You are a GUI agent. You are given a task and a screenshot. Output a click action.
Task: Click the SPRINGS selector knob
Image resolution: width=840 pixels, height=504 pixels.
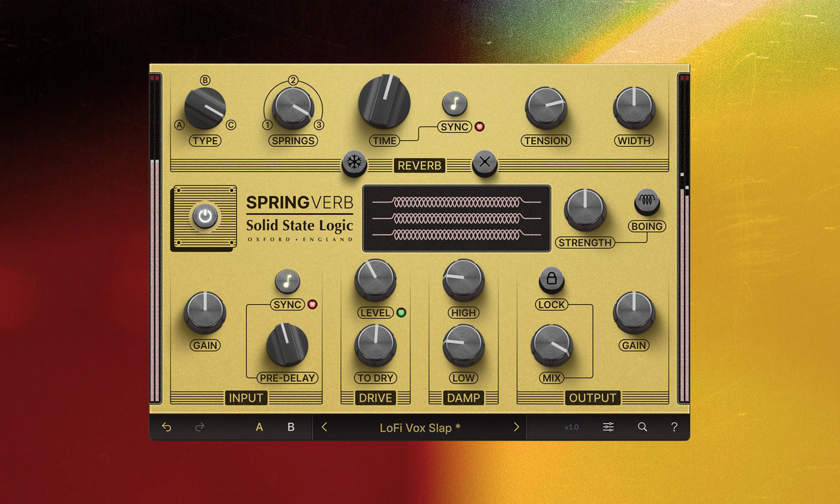point(293,109)
